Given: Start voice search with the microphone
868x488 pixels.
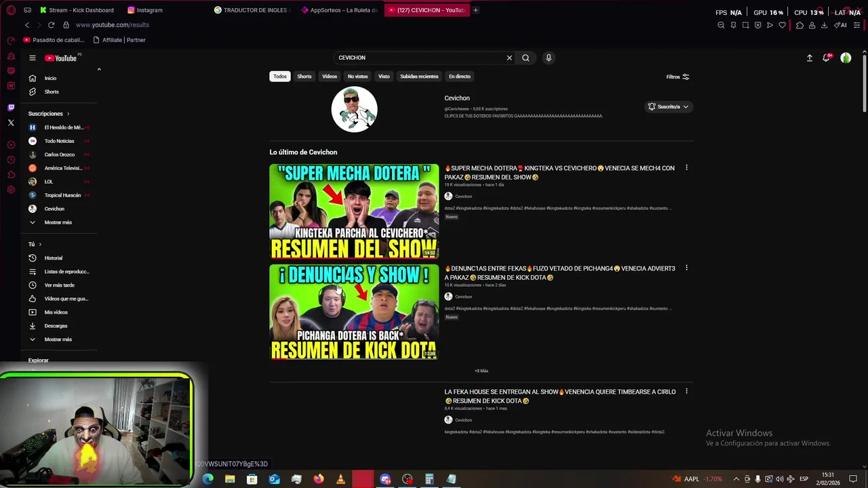Looking at the screenshot, I should coord(549,58).
